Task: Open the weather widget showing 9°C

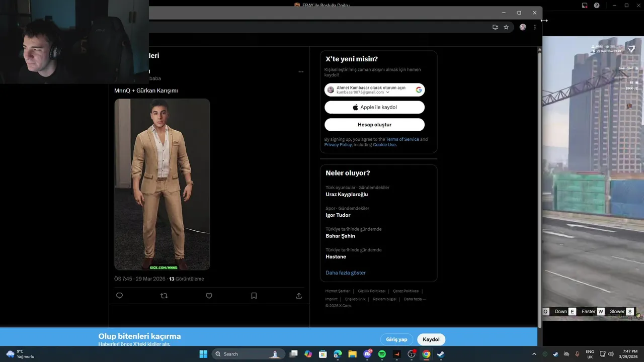Action: (x=20, y=354)
